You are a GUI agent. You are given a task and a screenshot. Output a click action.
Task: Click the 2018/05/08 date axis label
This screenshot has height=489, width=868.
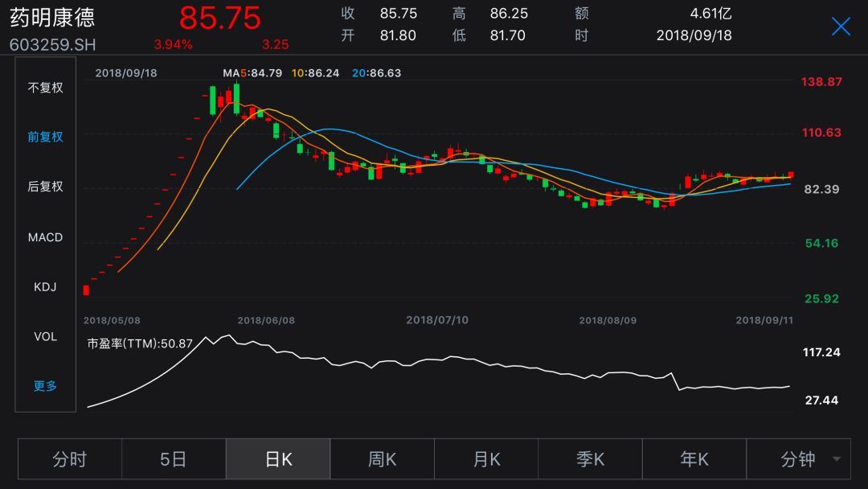click(112, 321)
